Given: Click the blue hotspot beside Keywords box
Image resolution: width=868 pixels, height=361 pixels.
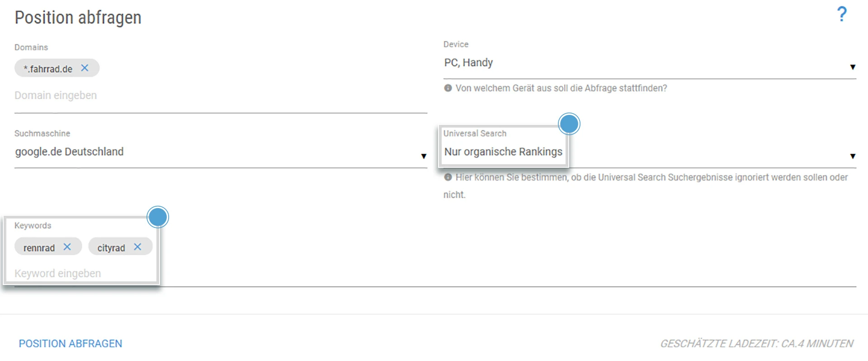Looking at the screenshot, I should pyautogui.click(x=158, y=217).
